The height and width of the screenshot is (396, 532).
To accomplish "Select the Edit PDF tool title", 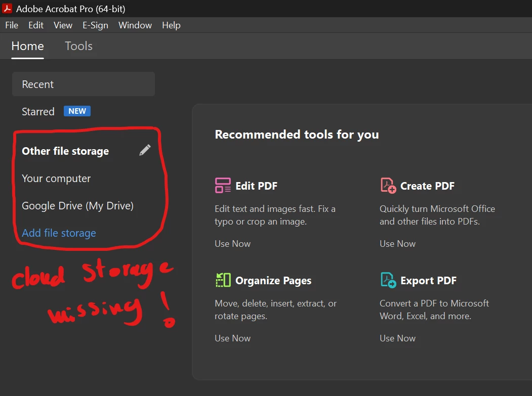I will [x=257, y=186].
